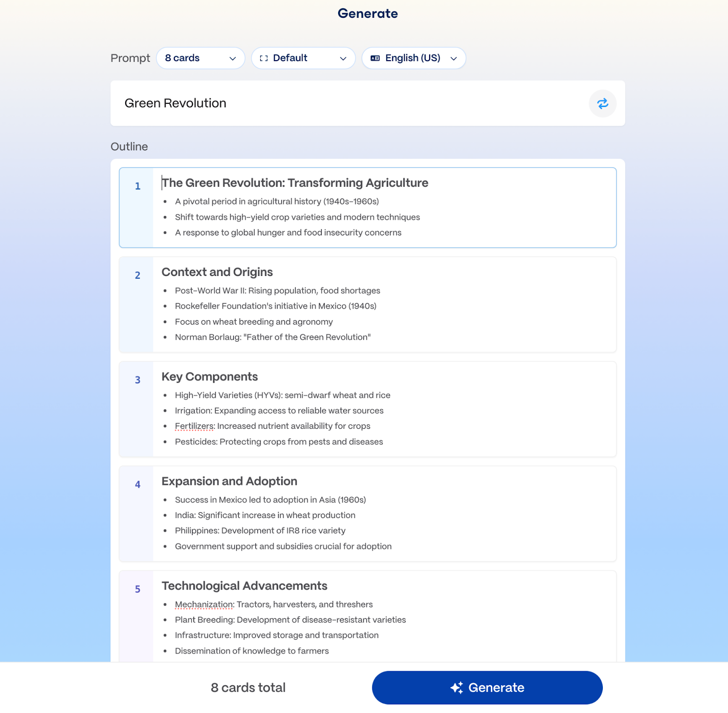Viewport: 728px width, 713px height.
Task: Click bullet 'A response to global hunger'
Action: point(288,233)
